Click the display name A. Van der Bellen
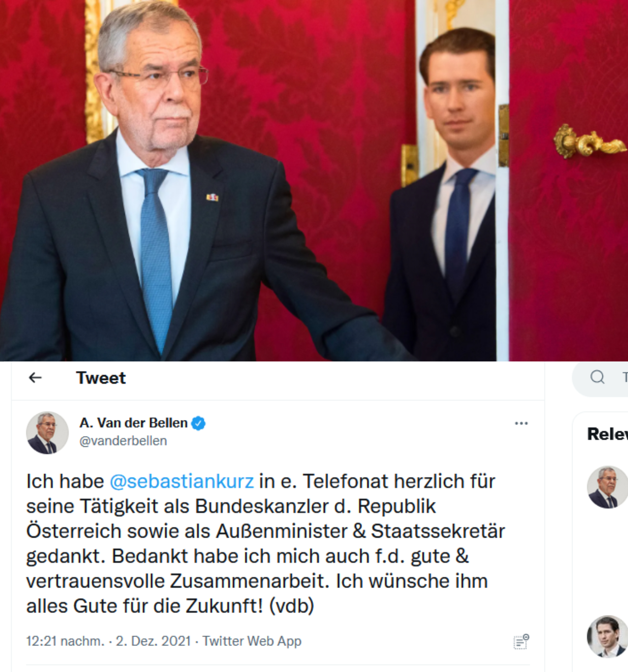Image resolution: width=628 pixels, height=672 pixels. 133,423
